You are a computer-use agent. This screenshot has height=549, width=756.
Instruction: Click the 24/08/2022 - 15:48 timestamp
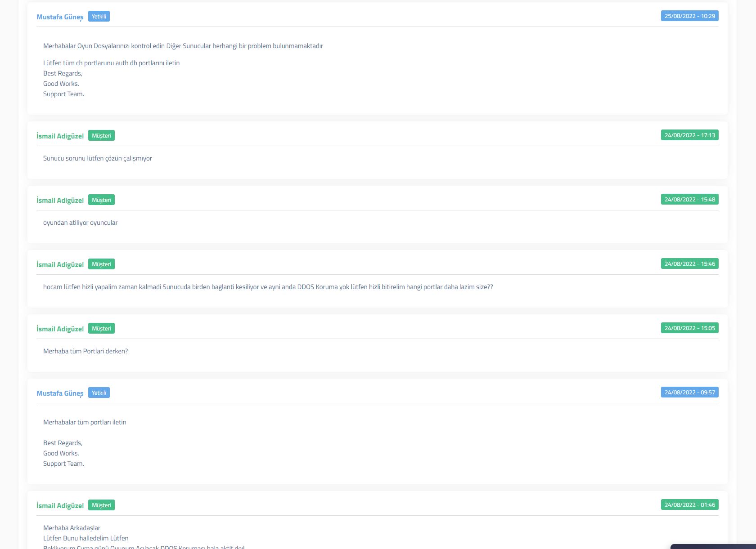pyautogui.click(x=689, y=200)
